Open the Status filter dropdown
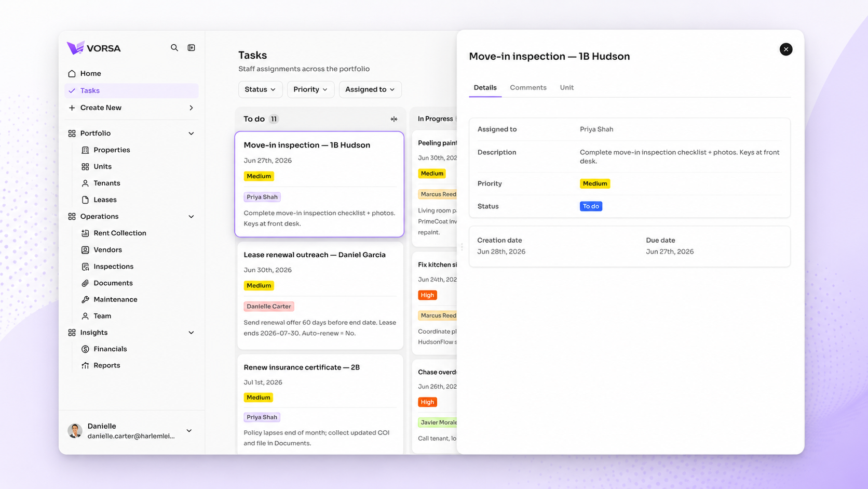 point(260,89)
